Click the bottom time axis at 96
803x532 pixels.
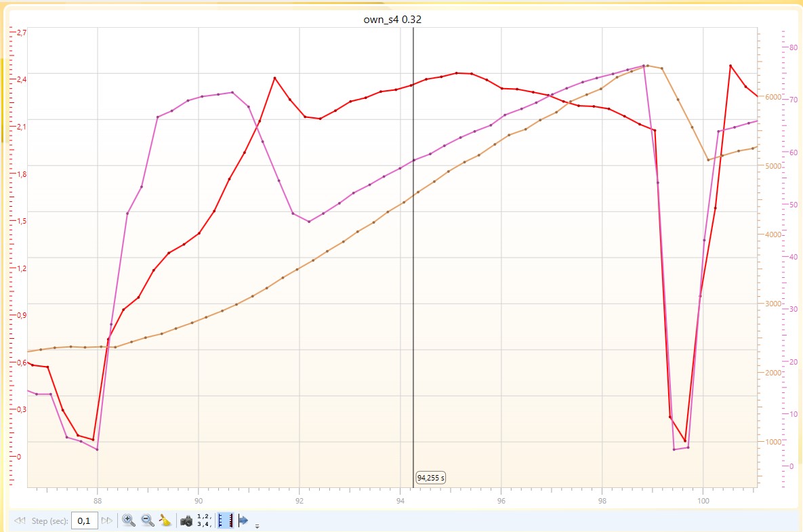pyautogui.click(x=501, y=500)
